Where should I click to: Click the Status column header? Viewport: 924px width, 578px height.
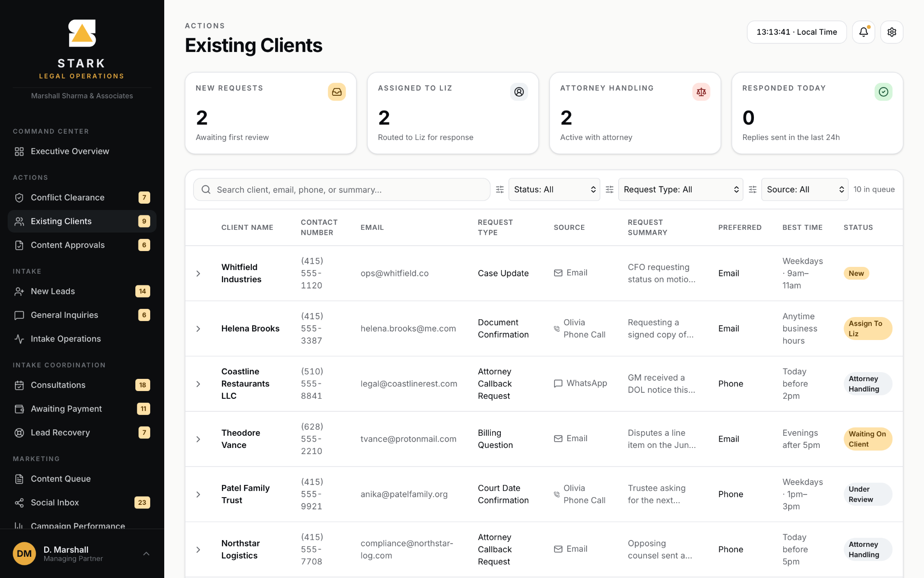[x=858, y=228]
